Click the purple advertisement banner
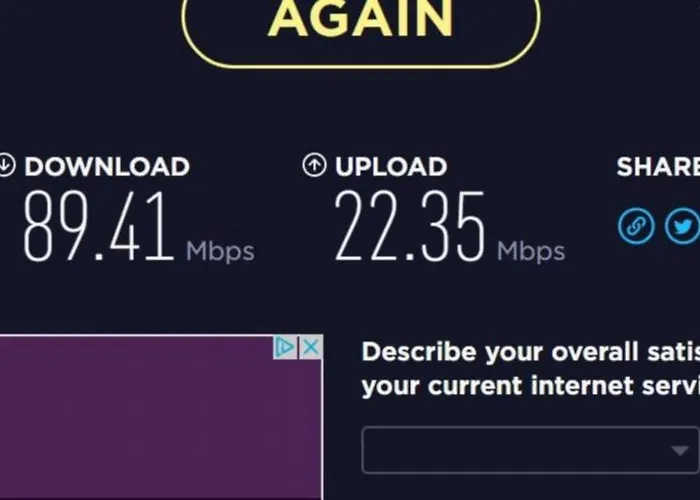The image size is (700, 500). tap(161, 417)
